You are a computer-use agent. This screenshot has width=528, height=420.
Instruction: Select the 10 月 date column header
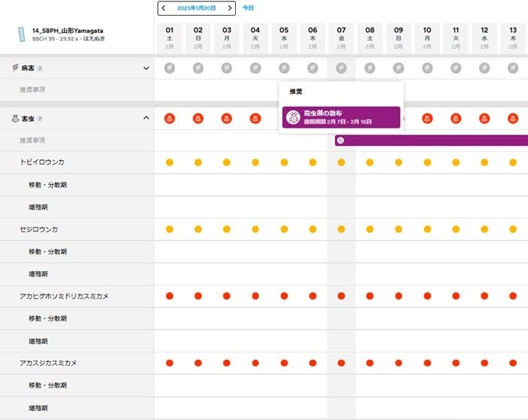pyautogui.click(x=427, y=38)
